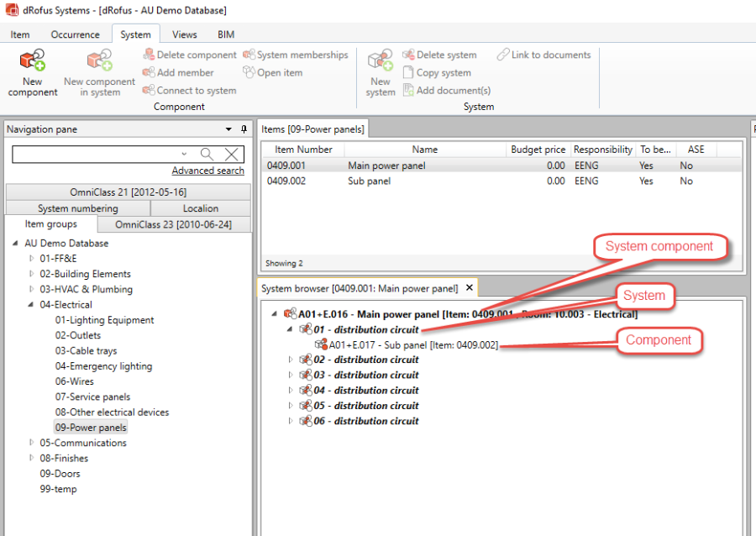Clear search with the X icon

coord(232,154)
